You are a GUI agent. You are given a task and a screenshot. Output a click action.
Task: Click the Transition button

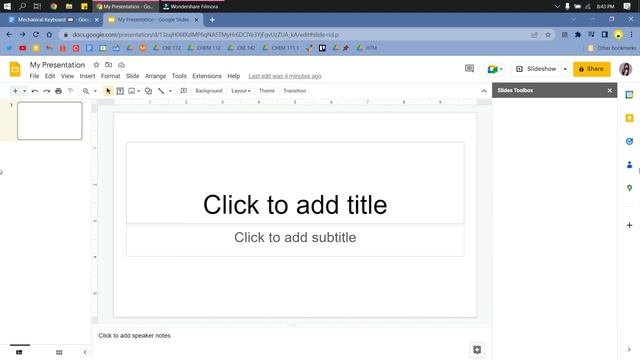pos(295,91)
